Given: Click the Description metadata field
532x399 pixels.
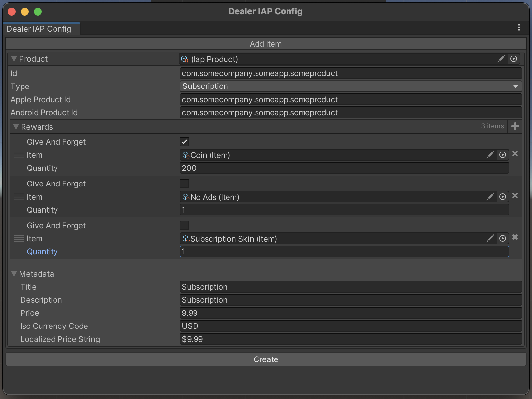Looking at the screenshot, I should coord(351,300).
